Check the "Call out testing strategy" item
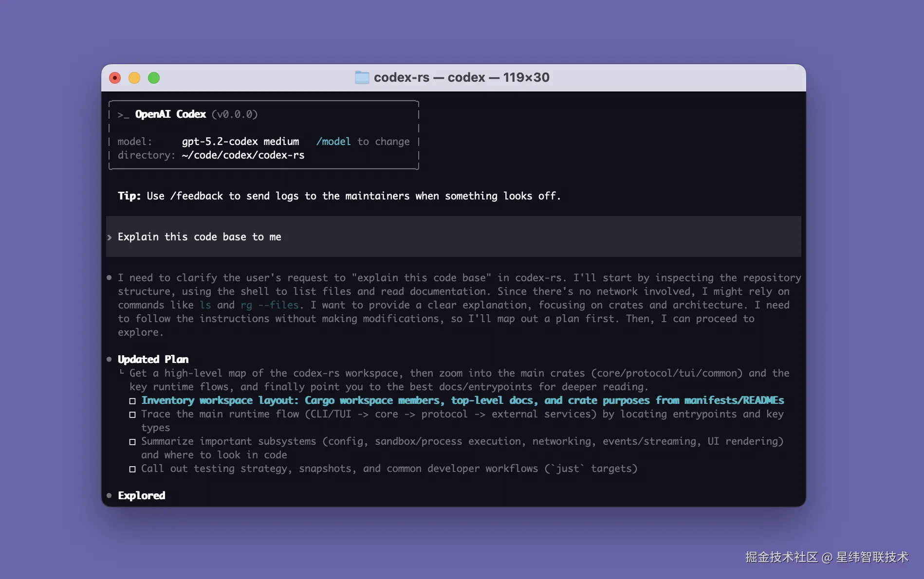This screenshot has width=924, height=579. point(132,469)
